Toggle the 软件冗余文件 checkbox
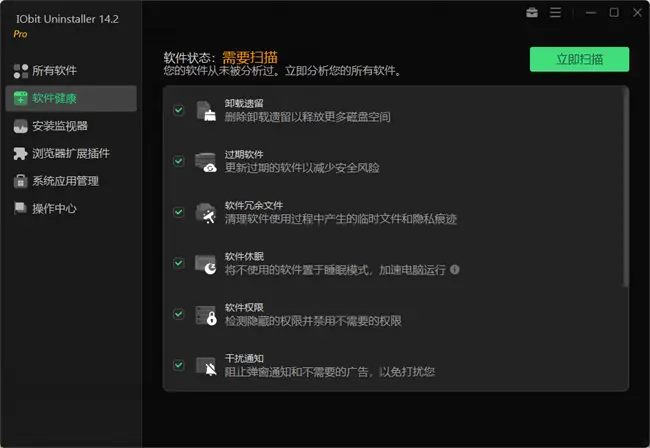 pyautogui.click(x=179, y=212)
